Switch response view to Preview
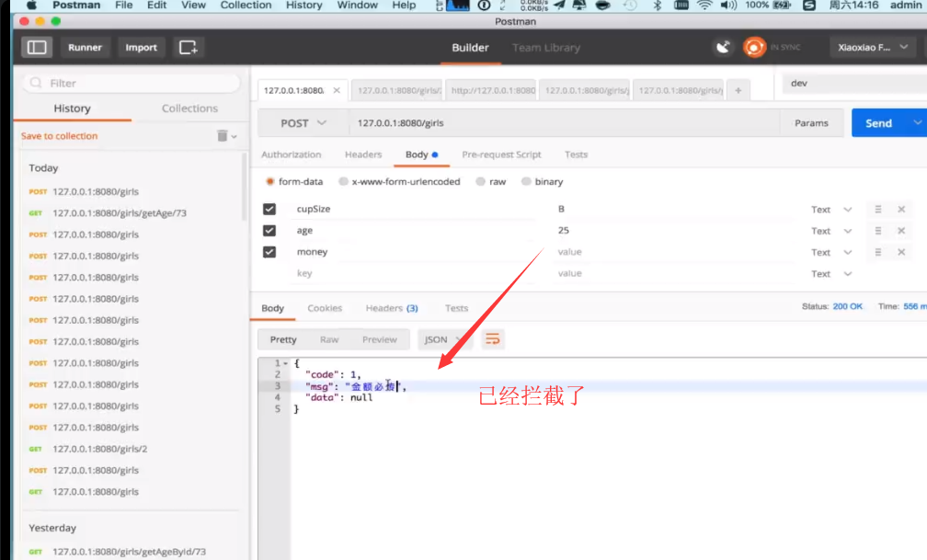 (380, 339)
